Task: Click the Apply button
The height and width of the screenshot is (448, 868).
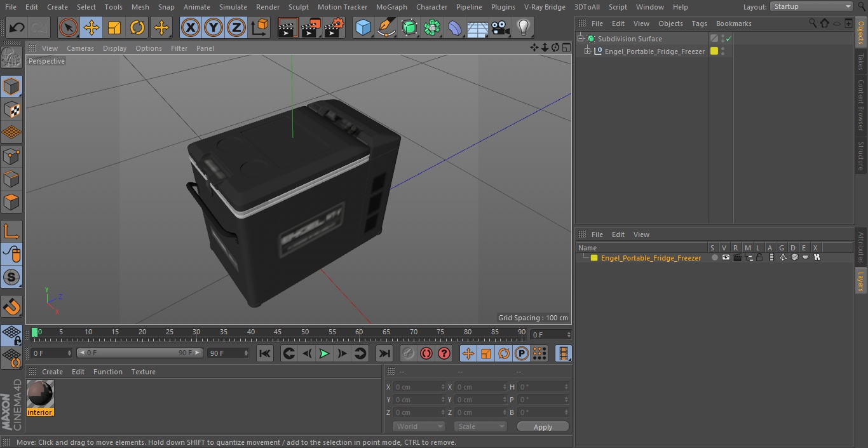Action: click(x=543, y=427)
